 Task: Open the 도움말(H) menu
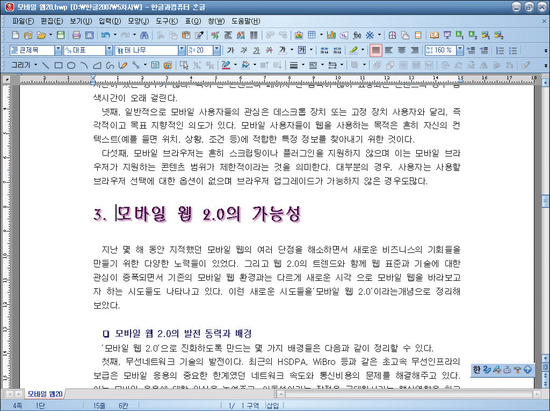(x=246, y=21)
